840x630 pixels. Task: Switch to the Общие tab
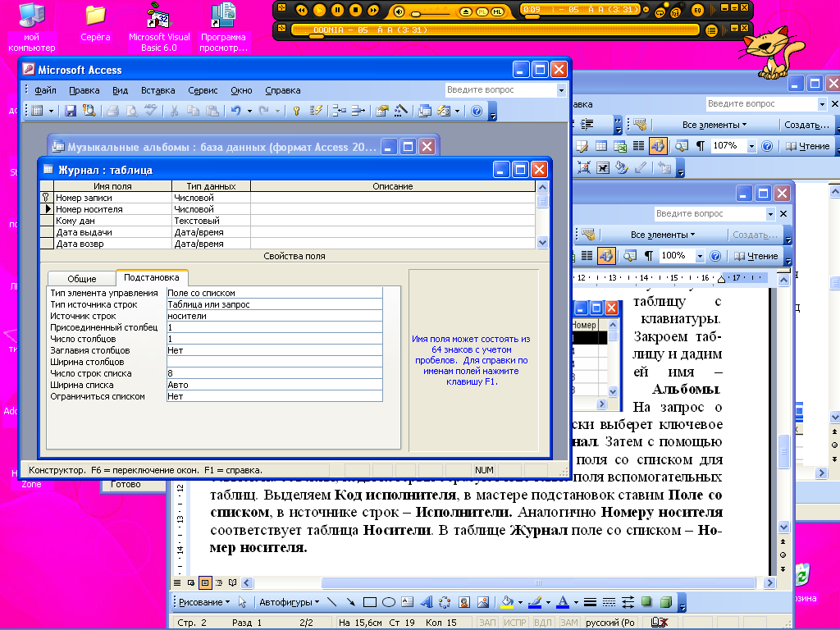tap(82, 279)
